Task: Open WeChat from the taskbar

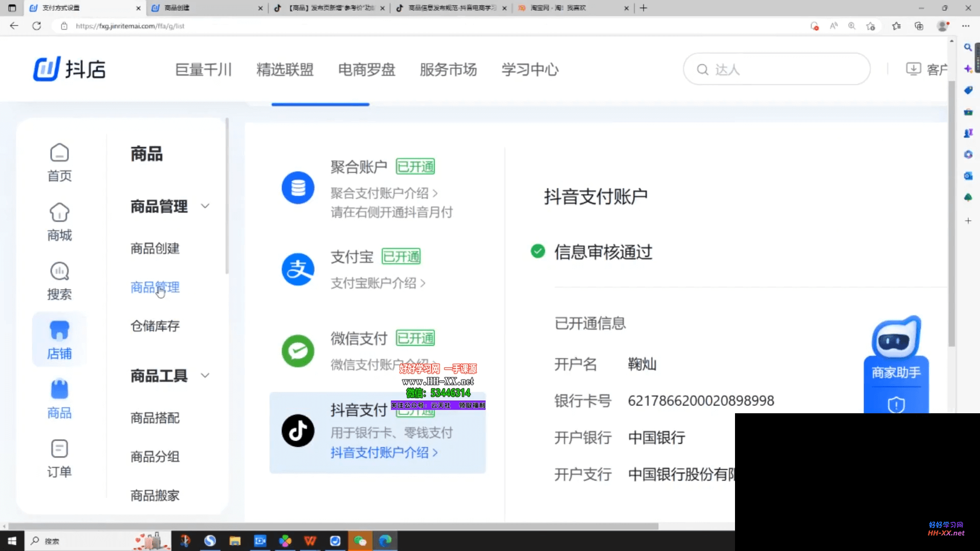Action: (360, 541)
